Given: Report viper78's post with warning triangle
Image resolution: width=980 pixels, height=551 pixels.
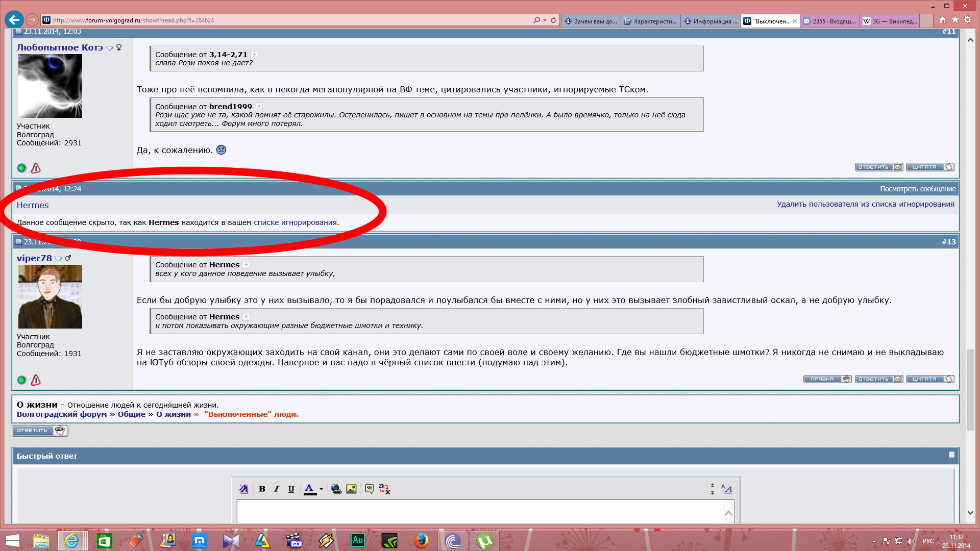Looking at the screenshot, I should click(x=36, y=380).
